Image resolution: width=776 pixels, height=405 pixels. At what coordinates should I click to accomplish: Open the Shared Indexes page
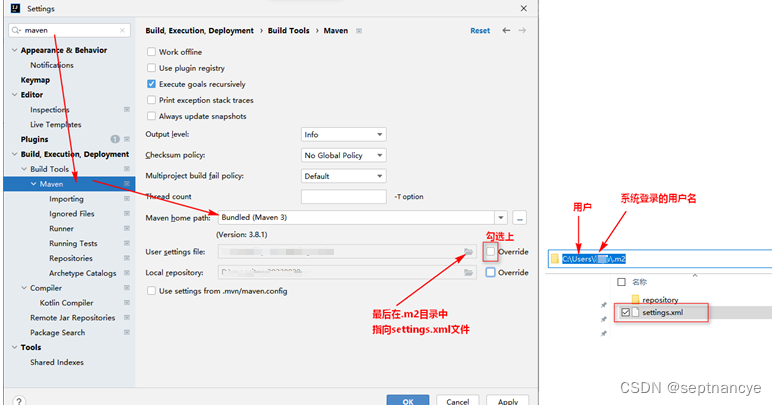point(56,362)
